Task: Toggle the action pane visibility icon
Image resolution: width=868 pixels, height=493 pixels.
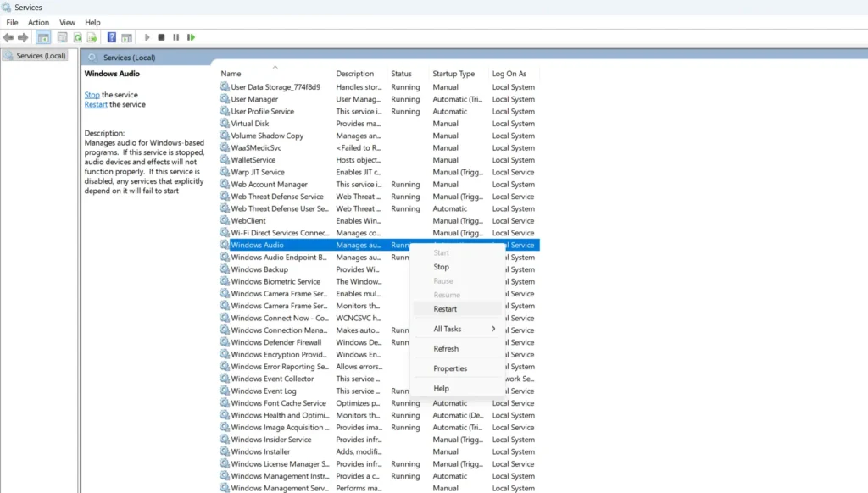Action: [127, 36]
